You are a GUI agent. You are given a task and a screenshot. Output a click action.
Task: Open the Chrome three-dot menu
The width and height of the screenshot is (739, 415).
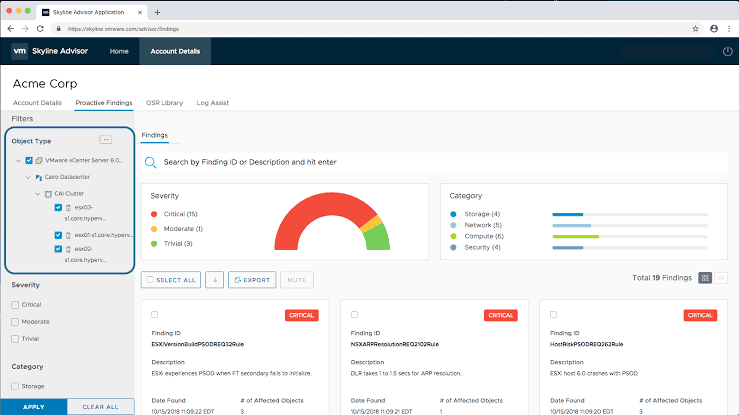(729, 29)
